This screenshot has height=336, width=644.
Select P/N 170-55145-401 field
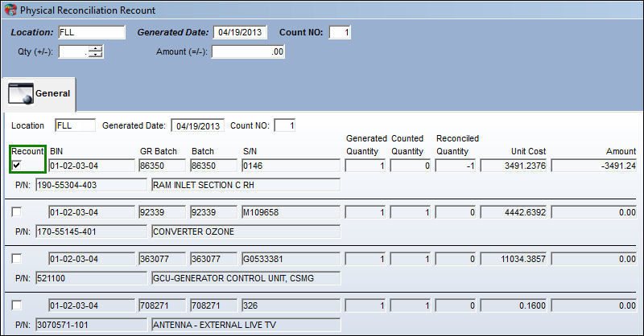click(91, 232)
